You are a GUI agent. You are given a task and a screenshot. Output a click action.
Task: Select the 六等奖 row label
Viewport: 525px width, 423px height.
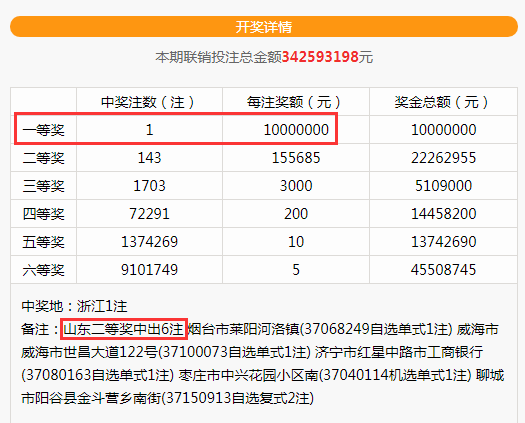(x=44, y=270)
